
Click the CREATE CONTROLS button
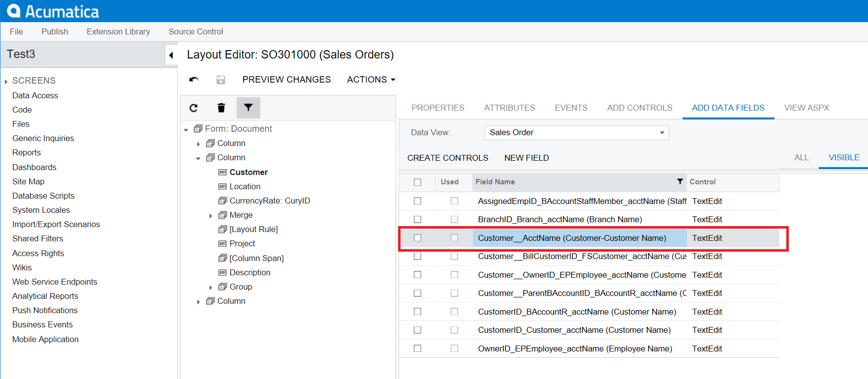coord(447,158)
